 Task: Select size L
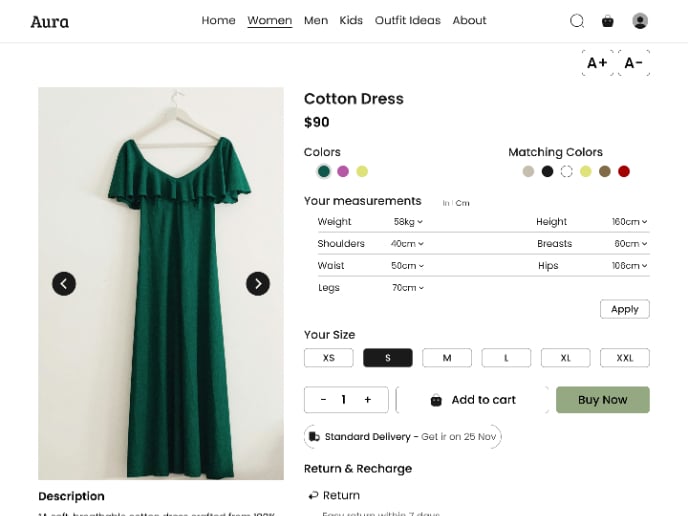(x=506, y=358)
